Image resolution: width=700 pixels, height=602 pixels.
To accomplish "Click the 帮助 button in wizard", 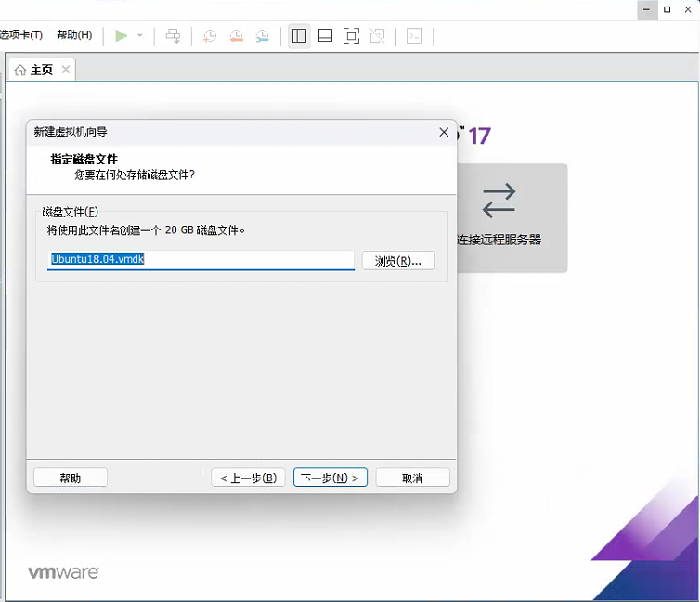I will [71, 478].
